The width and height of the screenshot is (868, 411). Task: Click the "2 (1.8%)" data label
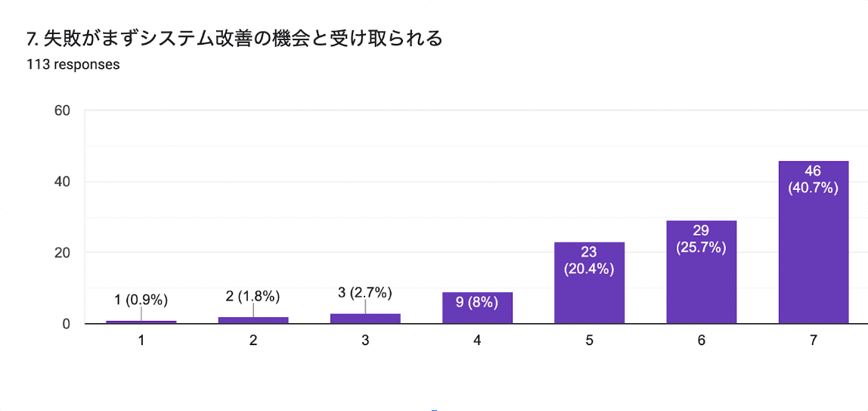[253, 296]
